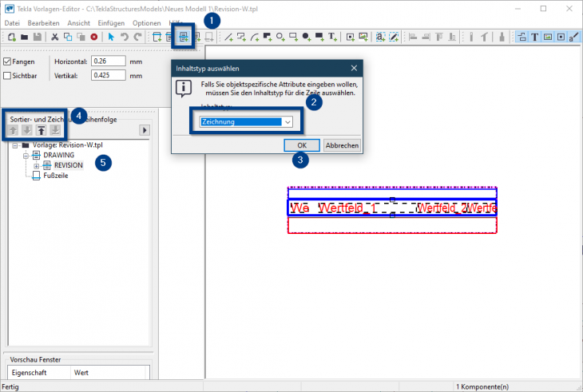Toggle the Fangen checkbox
Image resolution: width=583 pixels, height=392 pixels.
[7, 61]
